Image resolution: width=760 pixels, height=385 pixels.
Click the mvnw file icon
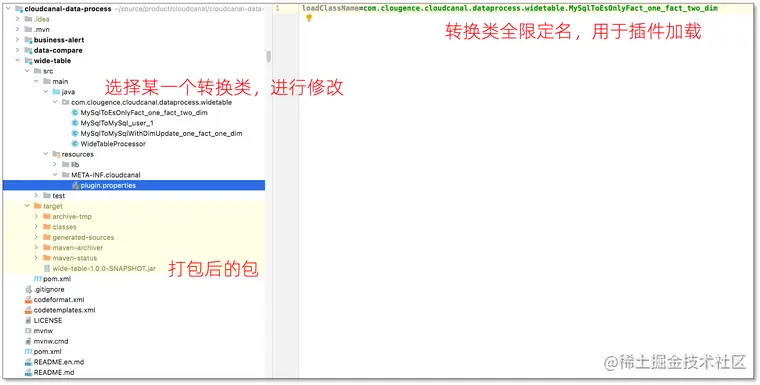point(28,331)
